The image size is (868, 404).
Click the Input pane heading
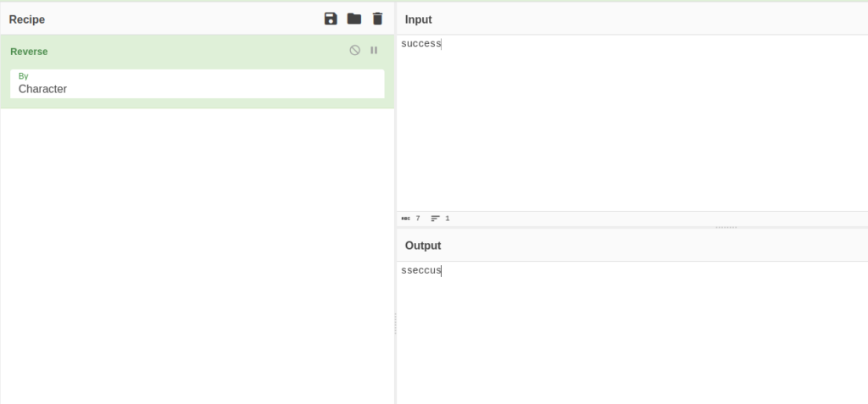pos(419,19)
